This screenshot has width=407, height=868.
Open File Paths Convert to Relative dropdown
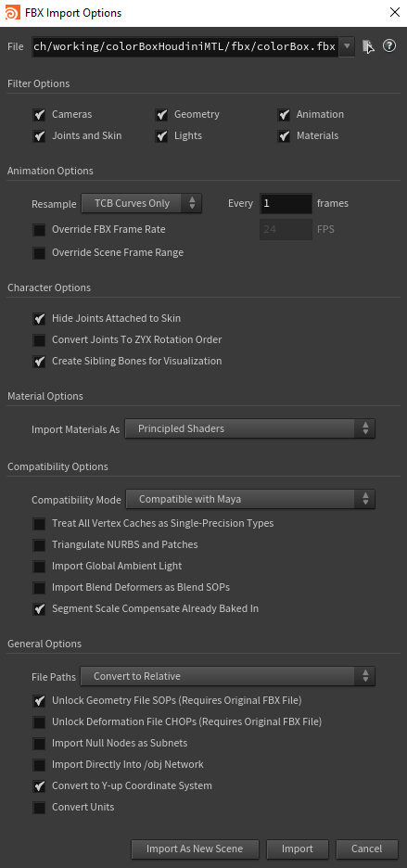click(x=227, y=676)
